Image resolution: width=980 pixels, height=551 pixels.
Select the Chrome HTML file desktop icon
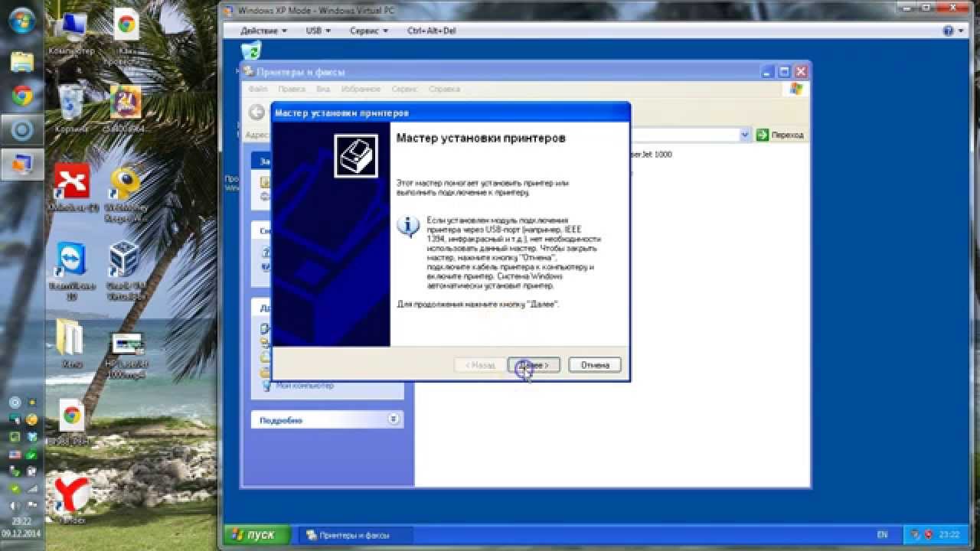pos(72,422)
